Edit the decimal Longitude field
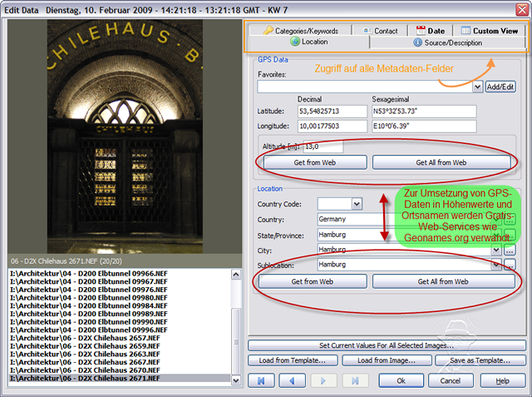This screenshot has height=397, width=532. (332, 126)
